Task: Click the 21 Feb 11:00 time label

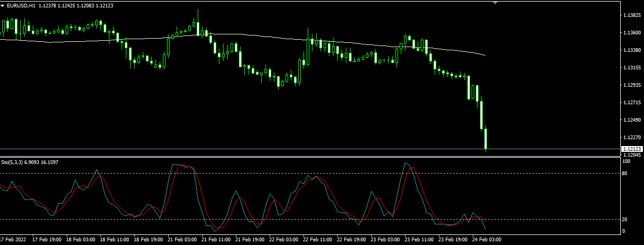Action: coord(216,239)
